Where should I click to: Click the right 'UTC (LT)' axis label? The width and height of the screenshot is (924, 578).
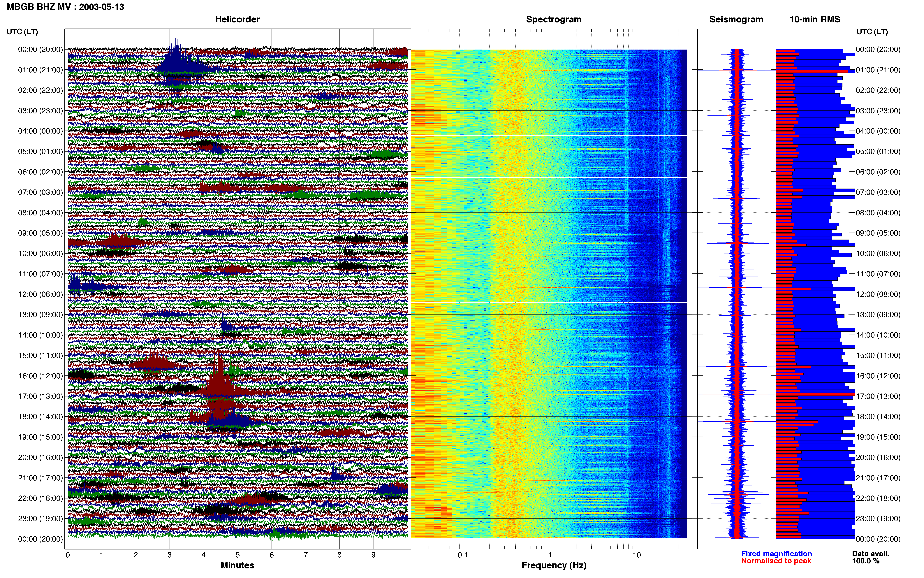coord(872,31)
